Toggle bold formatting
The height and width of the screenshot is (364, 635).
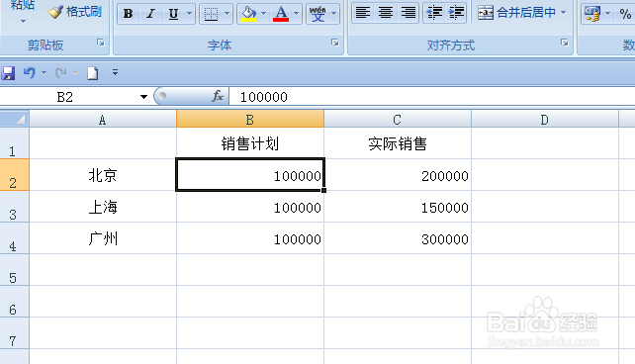(128, 14)
